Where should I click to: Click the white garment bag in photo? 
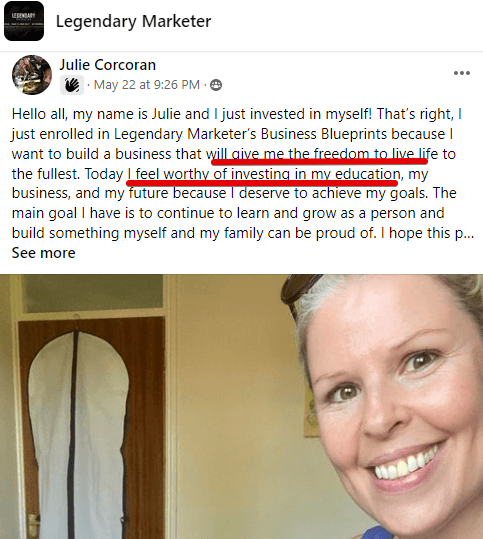pos(78,435)
